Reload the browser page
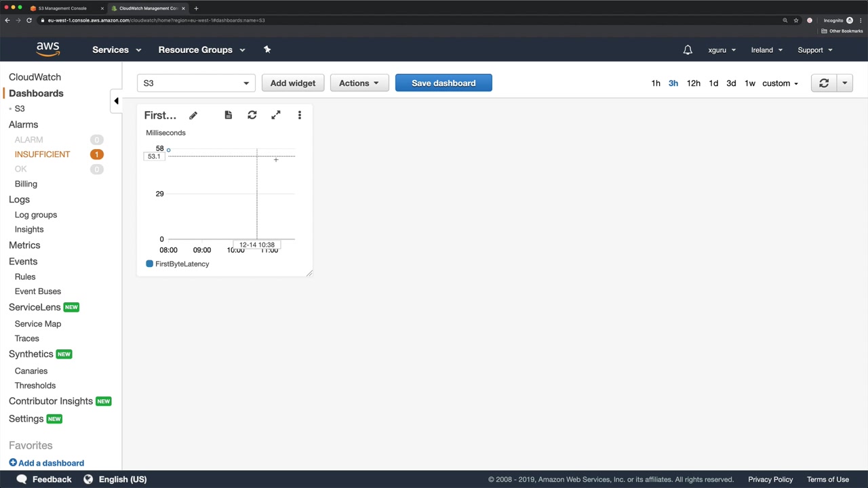This screenshot has width=868, height=488. pyautogui.click(x=29, y=20)
